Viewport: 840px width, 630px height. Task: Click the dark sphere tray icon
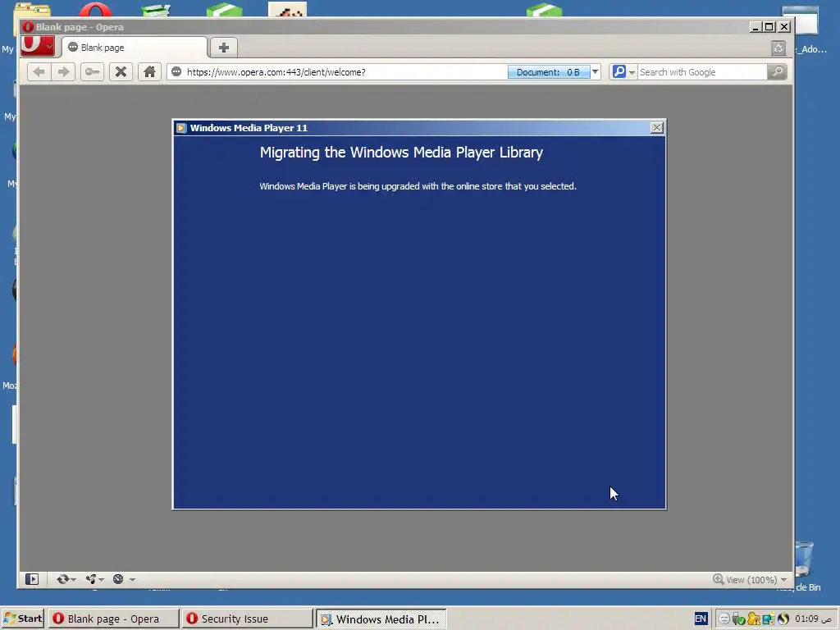point(783,619)
